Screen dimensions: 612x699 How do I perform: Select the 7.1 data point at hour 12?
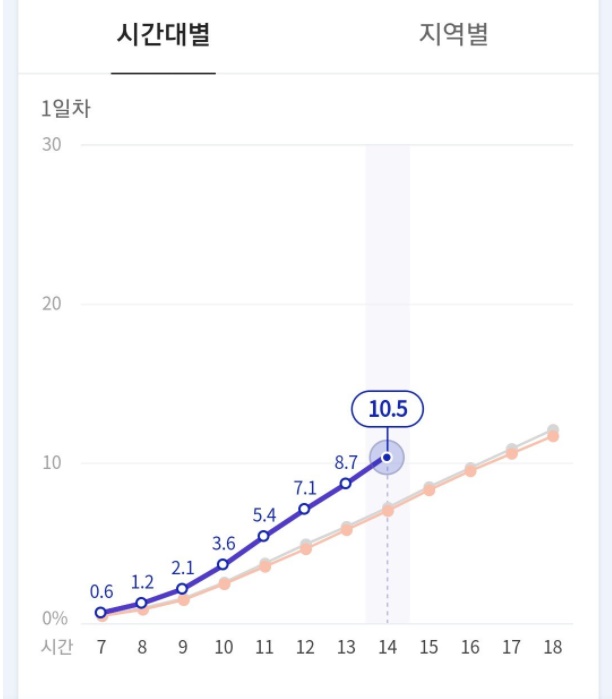(x=305, y=509)
